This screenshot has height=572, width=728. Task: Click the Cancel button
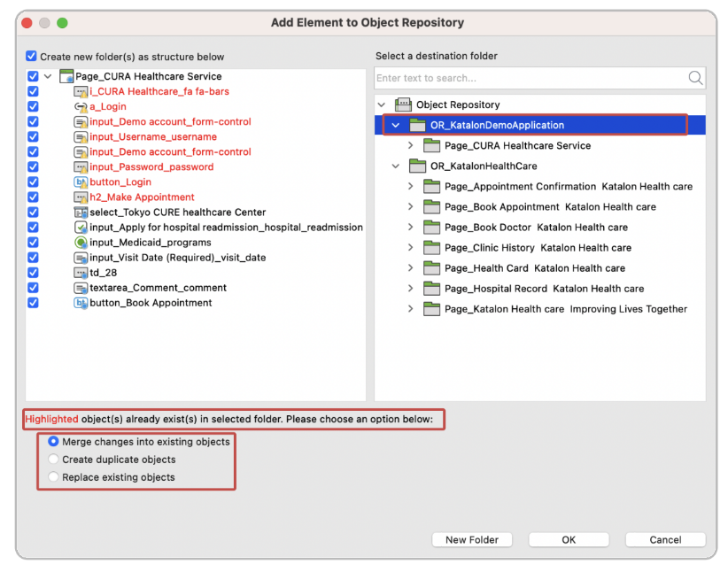pos(665,539)
